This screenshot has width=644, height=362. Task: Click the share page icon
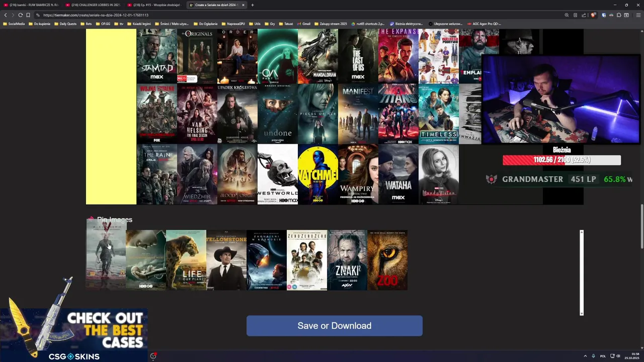tap(584, 15)
